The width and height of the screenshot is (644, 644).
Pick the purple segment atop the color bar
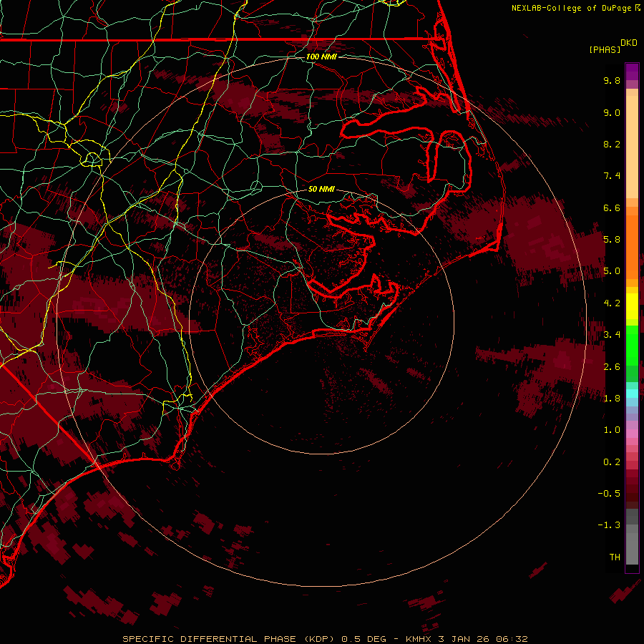tap(632, 72)
